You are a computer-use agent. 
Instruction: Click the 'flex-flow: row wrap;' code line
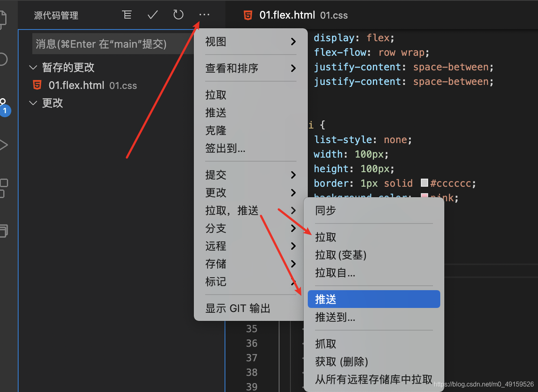tap(372, 53)
